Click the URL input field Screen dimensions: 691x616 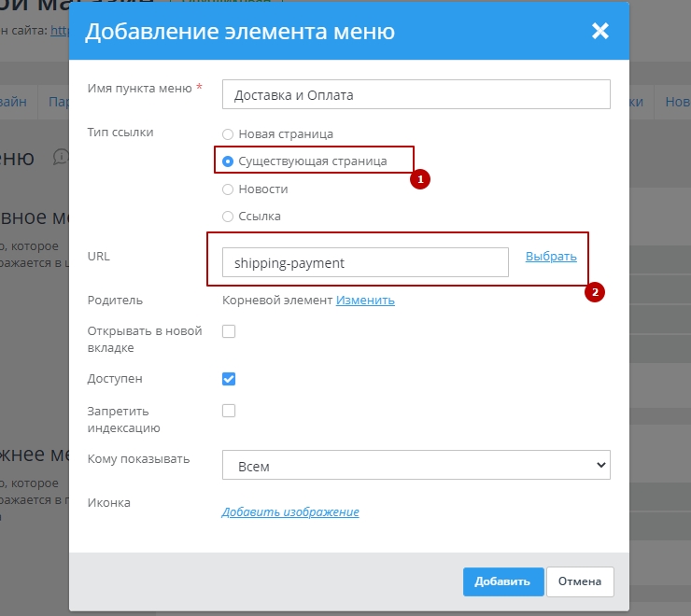(365, 262)
